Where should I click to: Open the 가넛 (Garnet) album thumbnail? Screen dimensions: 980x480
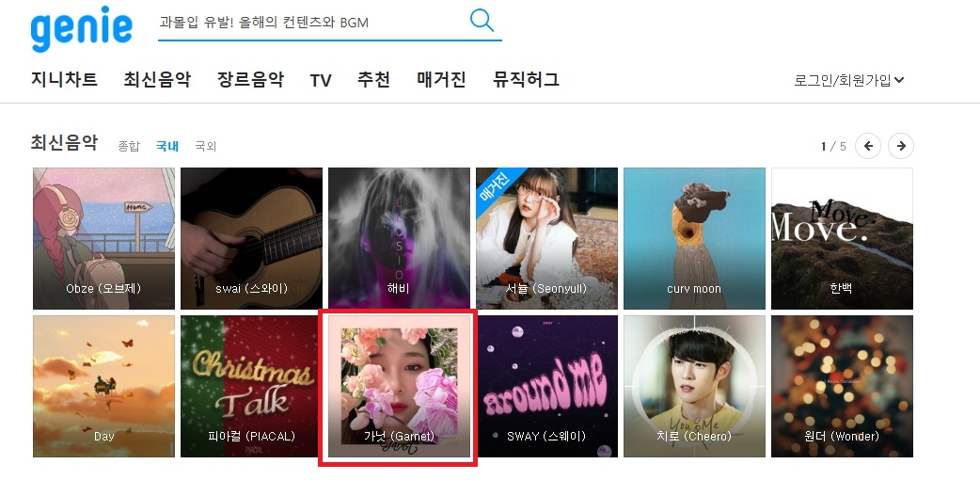pyautogui.click(x=399, y=386)
